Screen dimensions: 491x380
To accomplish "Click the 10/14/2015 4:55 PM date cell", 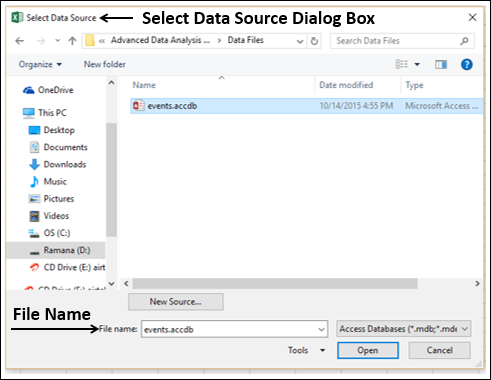I will [x=356, y=106].
